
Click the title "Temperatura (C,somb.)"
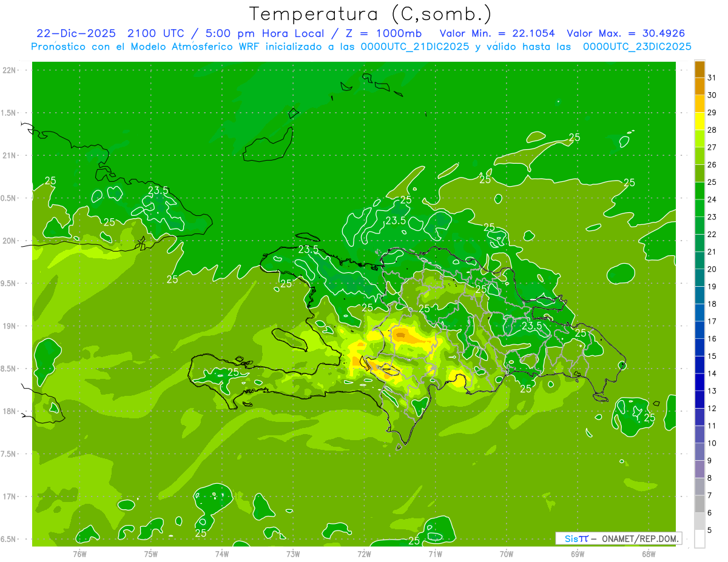(371, 14)
